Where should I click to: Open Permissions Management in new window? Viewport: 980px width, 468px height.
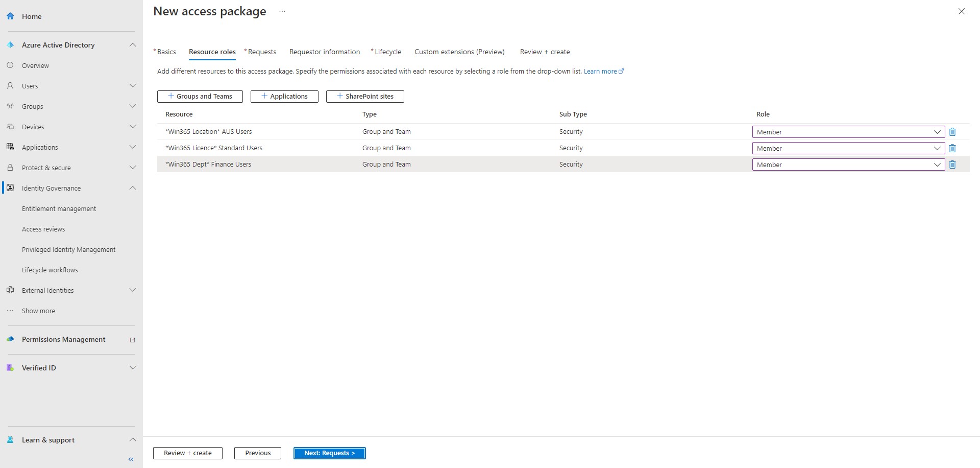tap(132, 339)
